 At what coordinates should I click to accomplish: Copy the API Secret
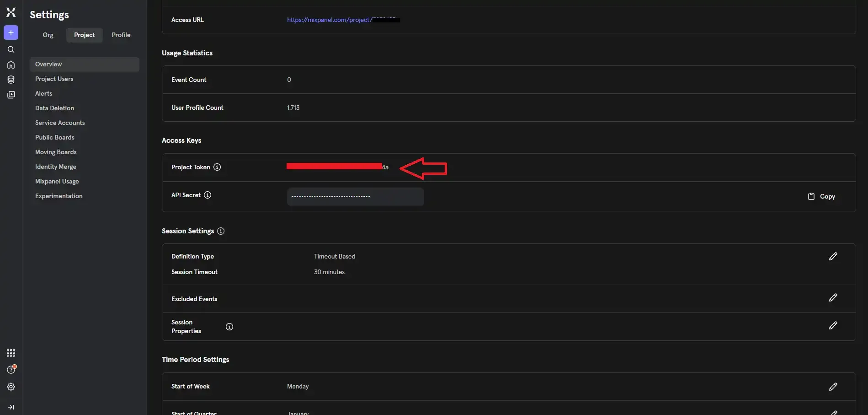coord(821,196)
